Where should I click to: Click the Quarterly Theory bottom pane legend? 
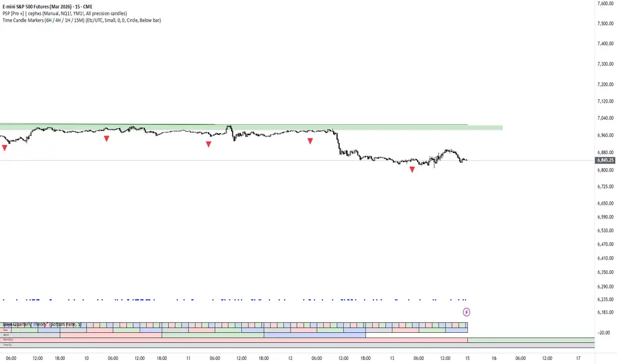point(42,324)
